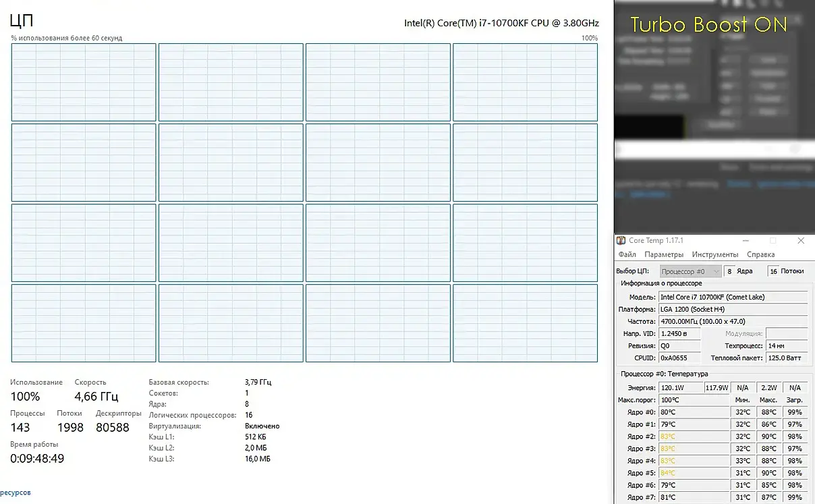
Task: Open the Справка menu in Core Temp
Action: click(x=760, y=255)
